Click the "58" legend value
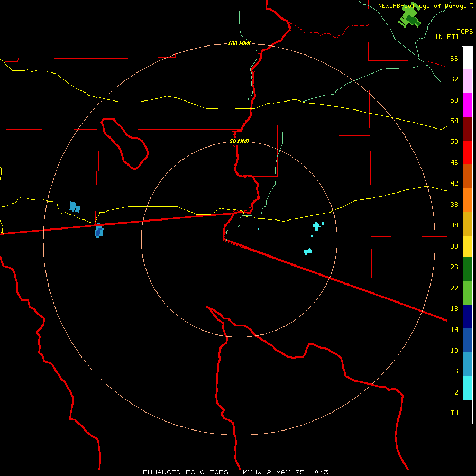476x476 pixels. (x=454, y=100)
